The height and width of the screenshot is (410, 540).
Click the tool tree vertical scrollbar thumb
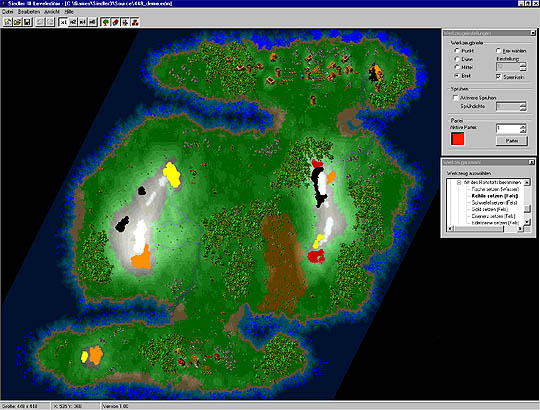(x=527, y=209)
